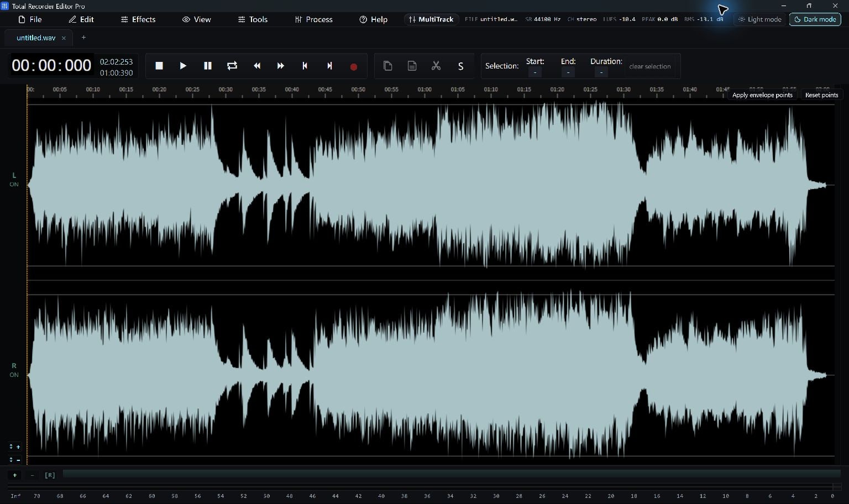Click the S icon in the edit toolbar

pos(460,66)
